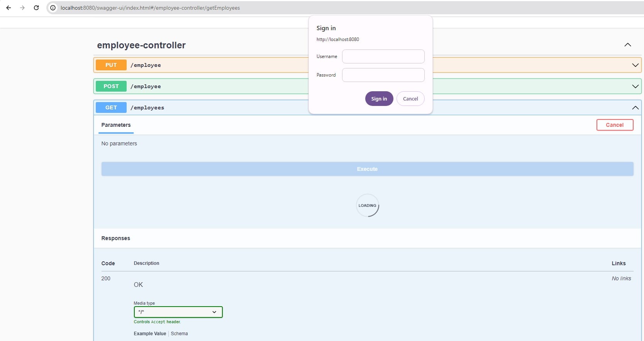Click the LOADING spinner indicator
The width and height of the screenshot is (644, 341).
coord(367,205)
